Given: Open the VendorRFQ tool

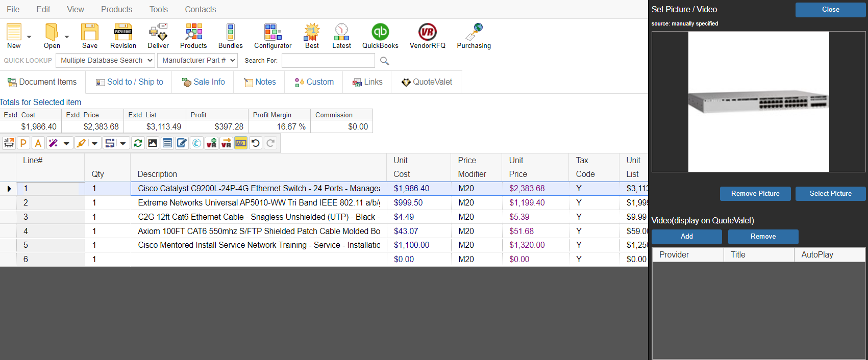Looking at the screenshot, I should [x=427, y=36].
